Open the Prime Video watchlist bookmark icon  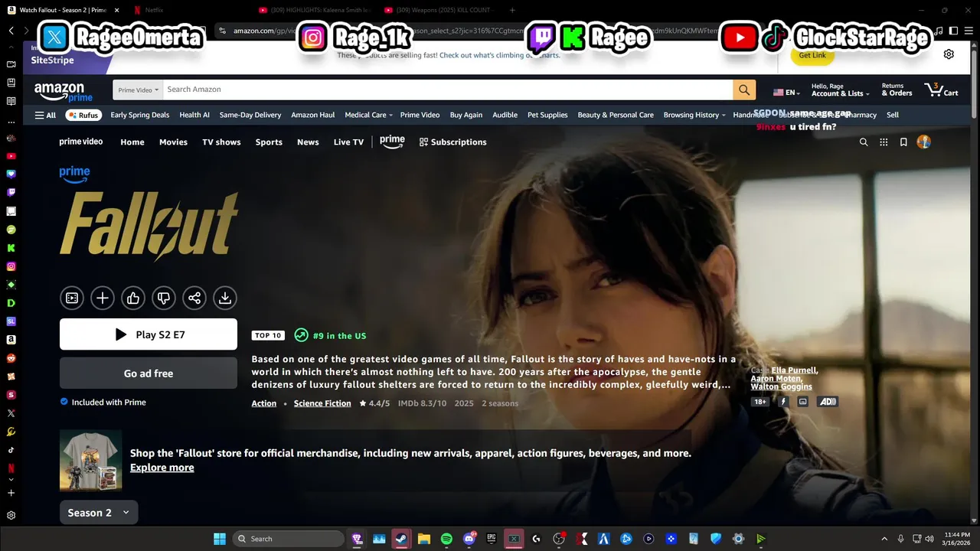[903, 142]
